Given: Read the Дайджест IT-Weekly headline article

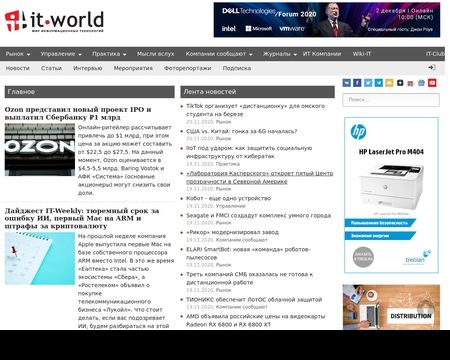Looking at the screenshot, I should pyautogui.click(x=82, y=218).
